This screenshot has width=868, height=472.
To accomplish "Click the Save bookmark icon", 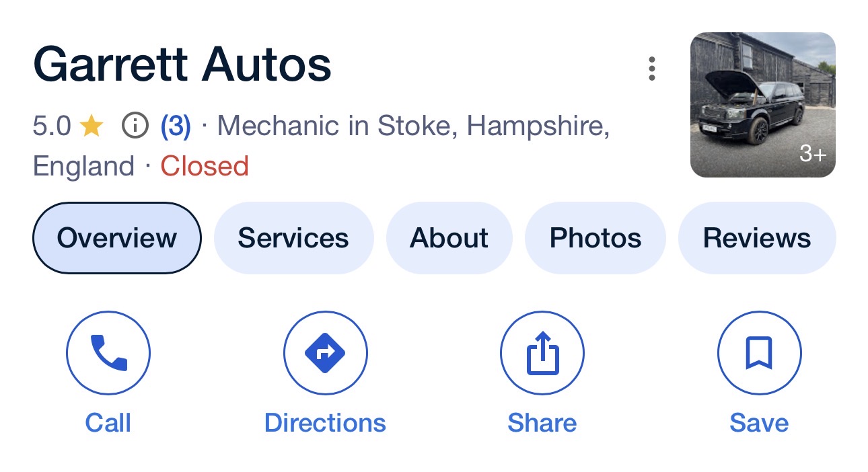I will click(759, 352).
